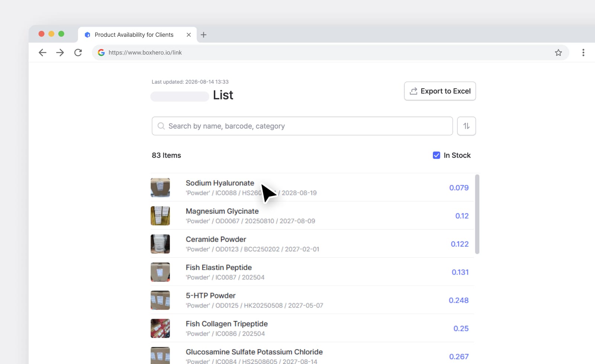This screenshot has width=595, height=364.
Task: Click the item list scrollbar
Action: point(477,214)
